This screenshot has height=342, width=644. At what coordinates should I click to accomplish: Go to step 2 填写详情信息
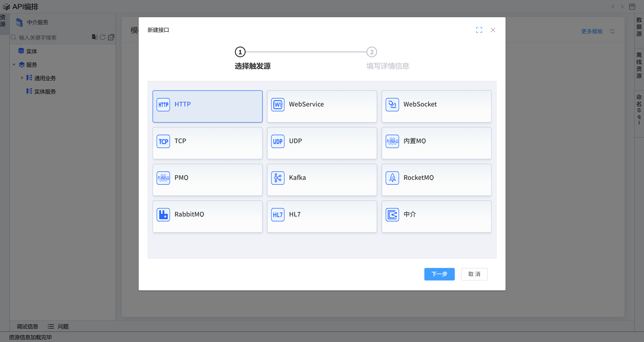372,52
